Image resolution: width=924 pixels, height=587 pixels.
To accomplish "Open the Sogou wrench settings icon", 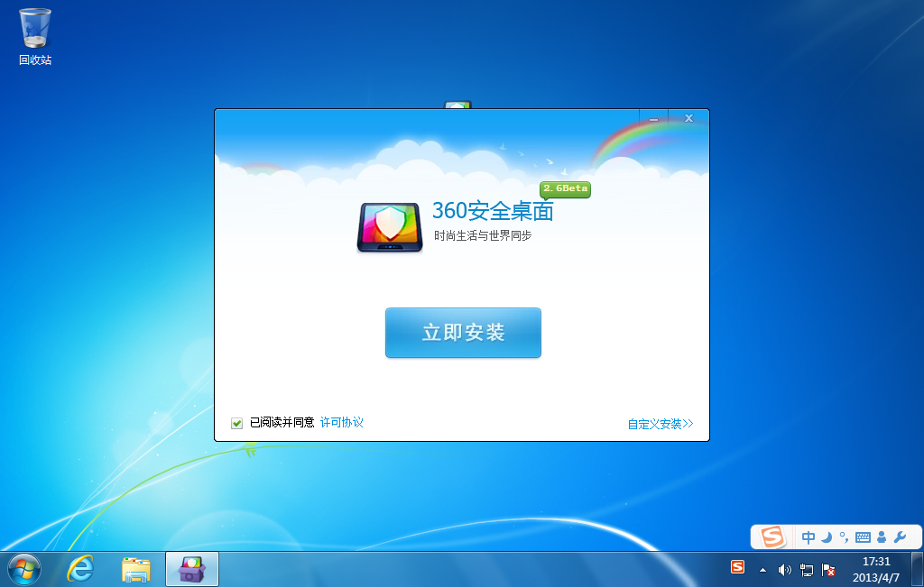I will [x=900, y=537].
